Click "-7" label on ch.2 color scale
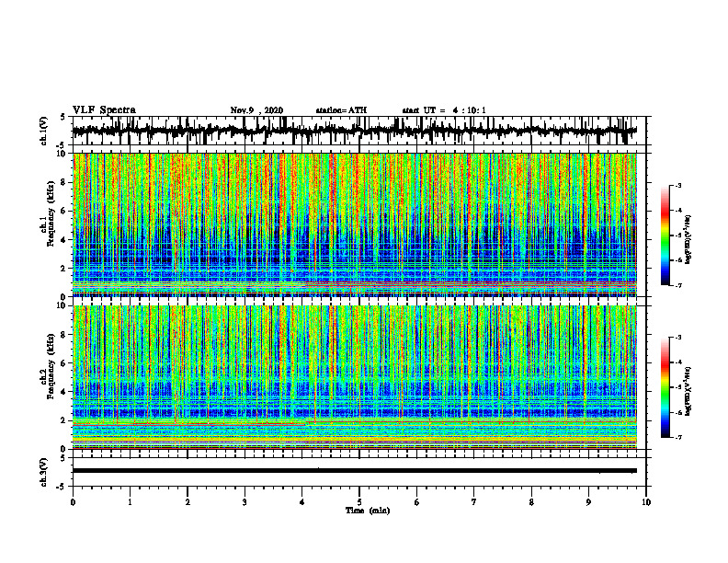The width and height of the screenshot is (728, 563). pos(678,437)
